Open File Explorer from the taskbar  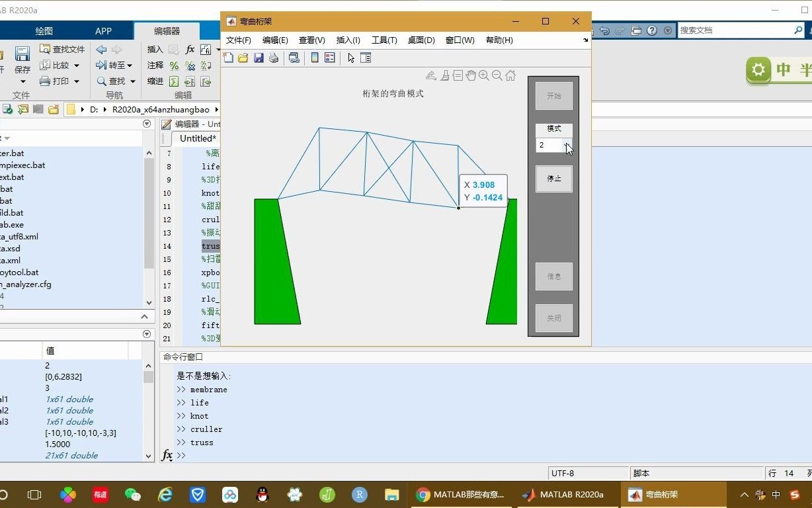pyautogui.click(x=392, y=494)
